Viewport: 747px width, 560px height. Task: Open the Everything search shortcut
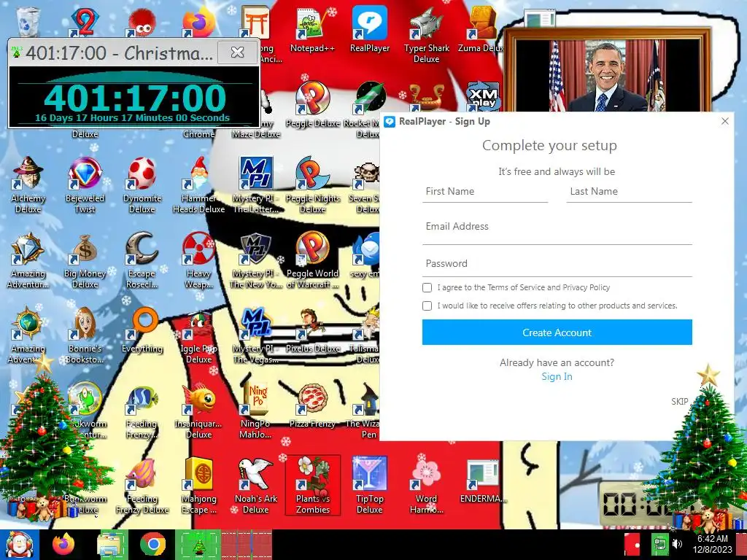142,331
